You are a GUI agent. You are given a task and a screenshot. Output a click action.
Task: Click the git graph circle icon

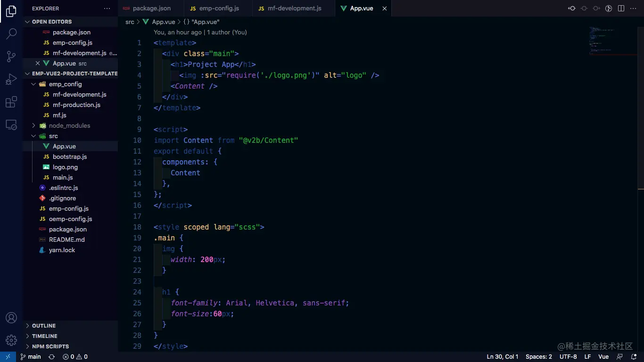pyautogui.click(x=609, y=8)
